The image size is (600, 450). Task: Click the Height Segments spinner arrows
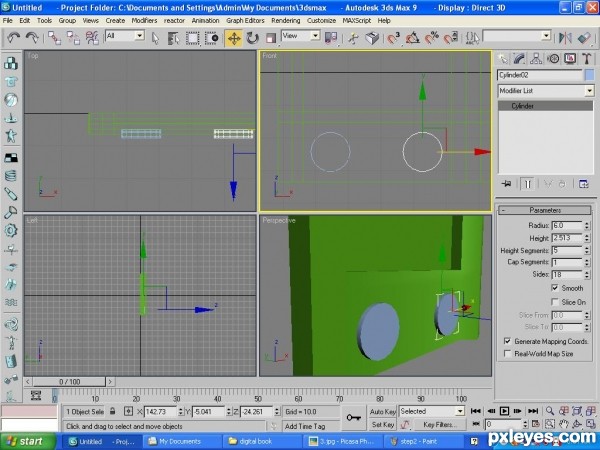pos(587,251)
